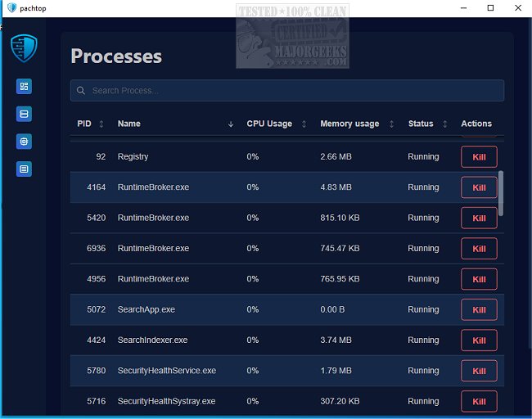The width and height of the screenshot is (532, 419).
Task: Minimize the pachtop window
Action: coord(464,8)
